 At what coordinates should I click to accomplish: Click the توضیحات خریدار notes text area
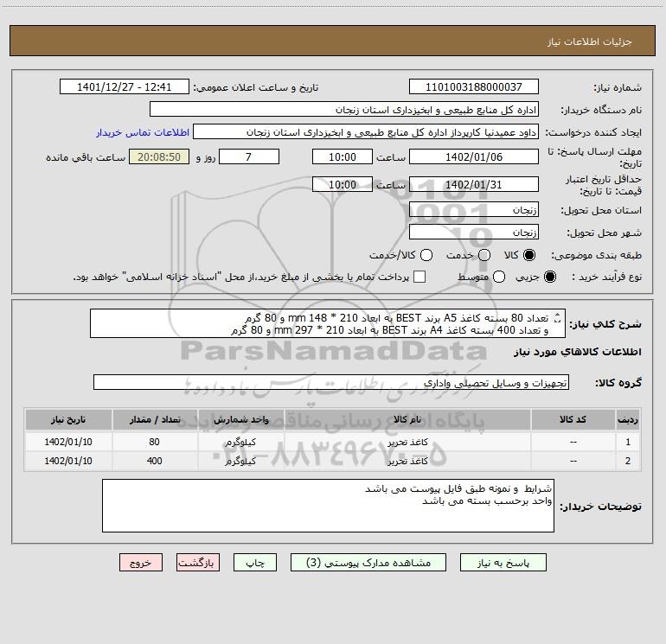[328, 506]
